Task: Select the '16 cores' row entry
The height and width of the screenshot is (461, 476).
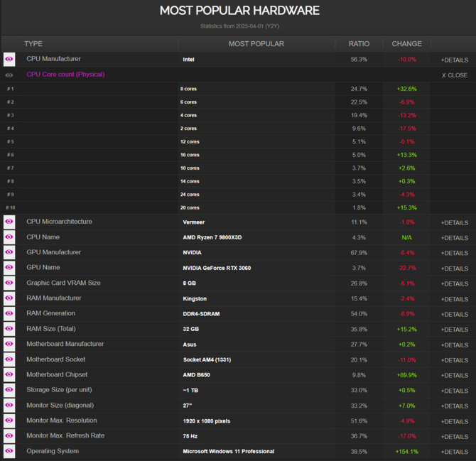Action: click(190, 155)
